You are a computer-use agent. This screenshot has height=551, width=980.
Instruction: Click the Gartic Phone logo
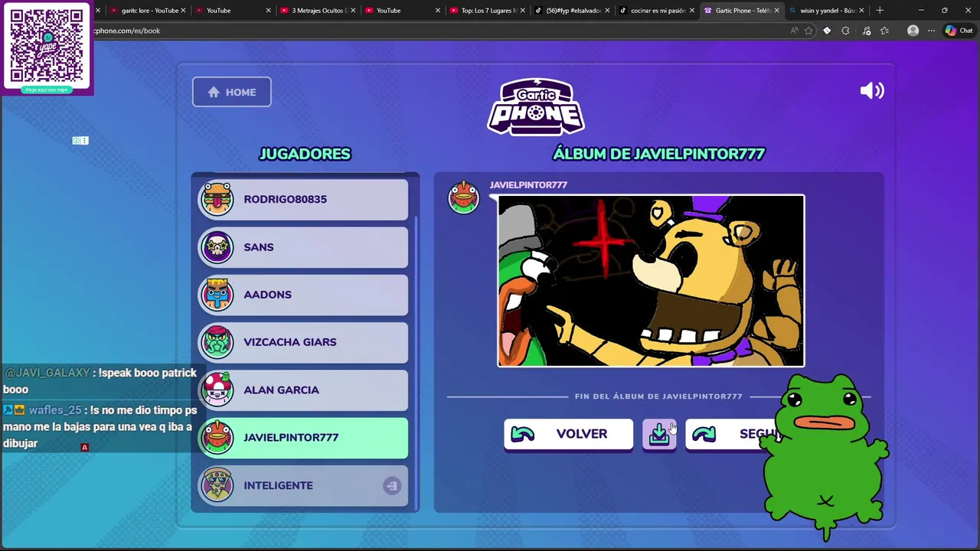coord(536,106)
